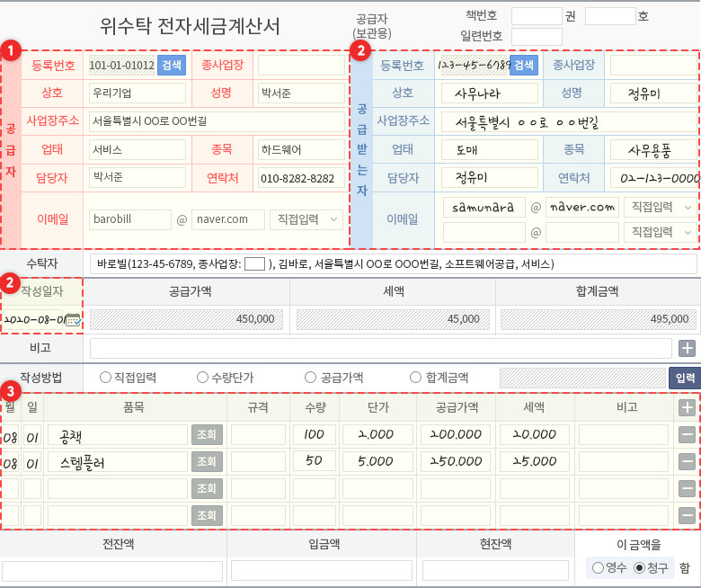This screenshot has width=701, height=588.
Task: Click recipient 업태 field 도매
Action: [490, 150]
